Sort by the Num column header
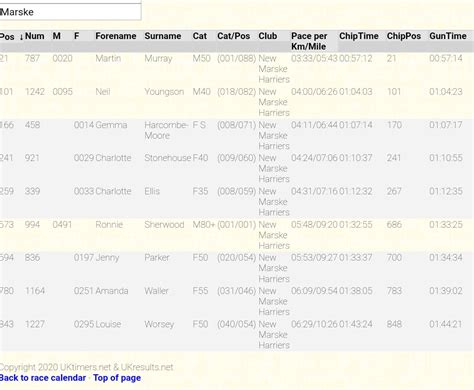The width and height of the screenshot is (474, 390). (x=35, y=36)
